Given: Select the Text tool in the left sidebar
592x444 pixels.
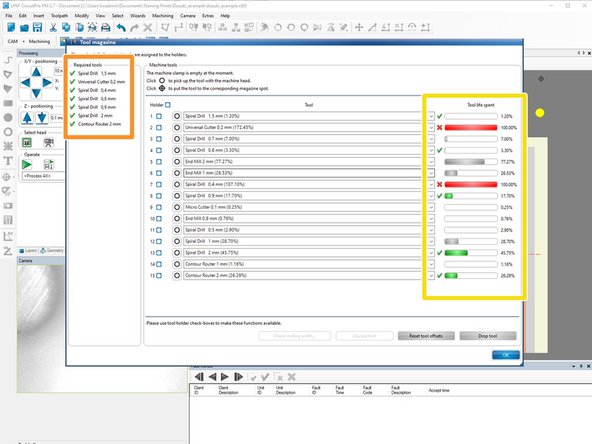Looking at the screenshot, I should [x=8, y=161].
